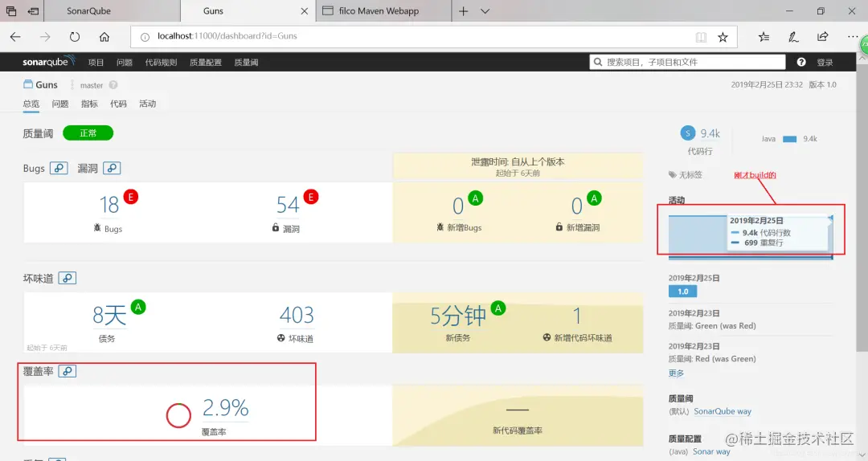868x461 pixels.
Task: Open the 质量配置 menu in header
Action: (x=206, y=62)
